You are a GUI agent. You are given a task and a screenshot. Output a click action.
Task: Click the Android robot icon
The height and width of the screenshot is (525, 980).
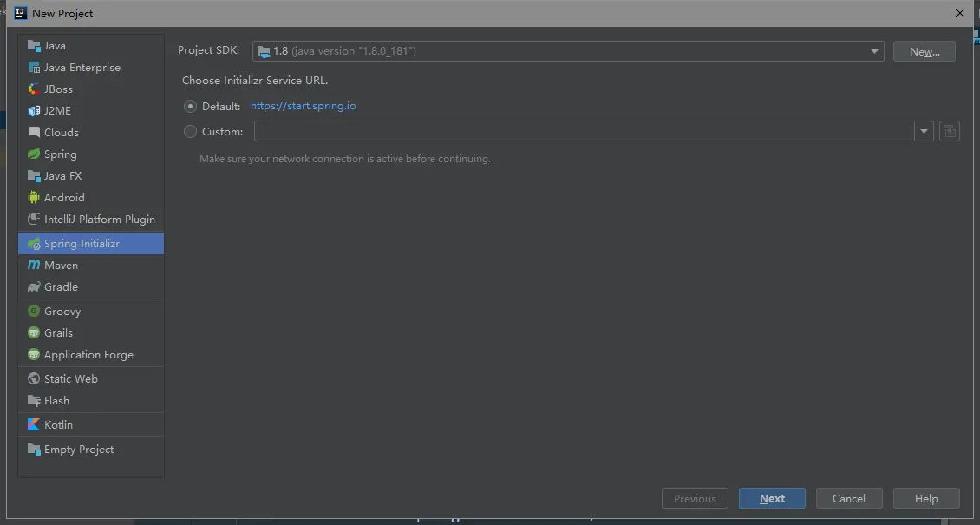pyautogui.click(x=34, y=198)
